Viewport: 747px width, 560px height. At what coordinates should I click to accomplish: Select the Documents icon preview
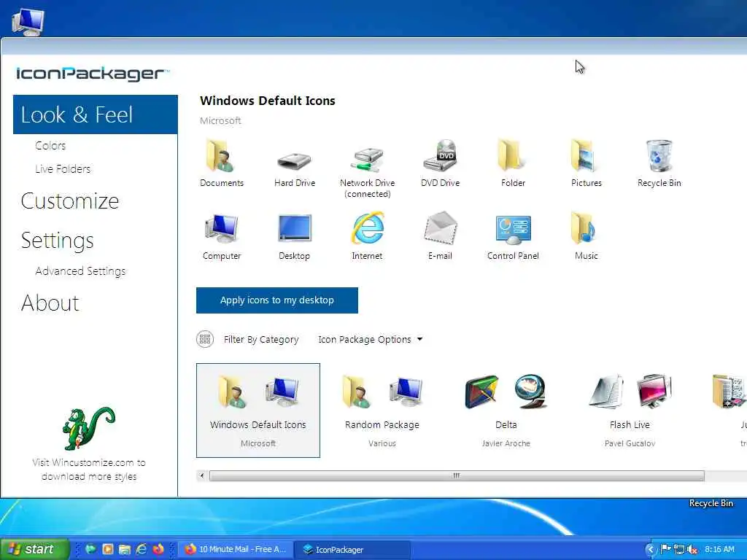point(221,156)
